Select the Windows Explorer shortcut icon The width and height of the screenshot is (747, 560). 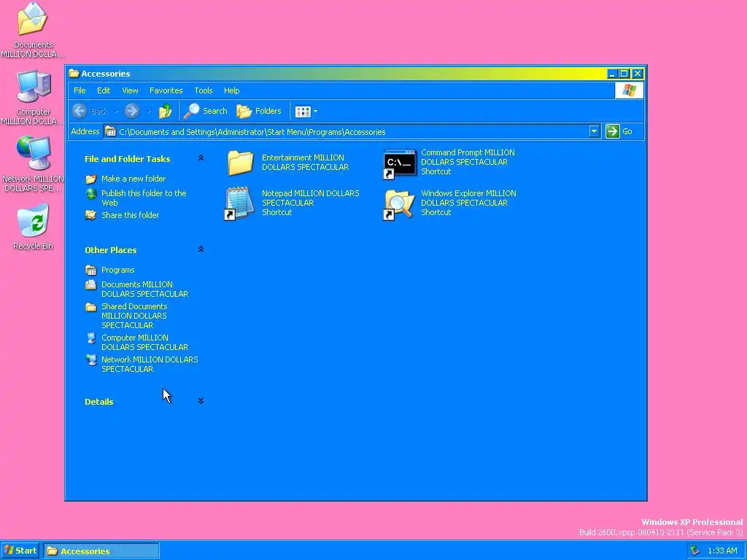pyautogui.click(x=399, y=205)
